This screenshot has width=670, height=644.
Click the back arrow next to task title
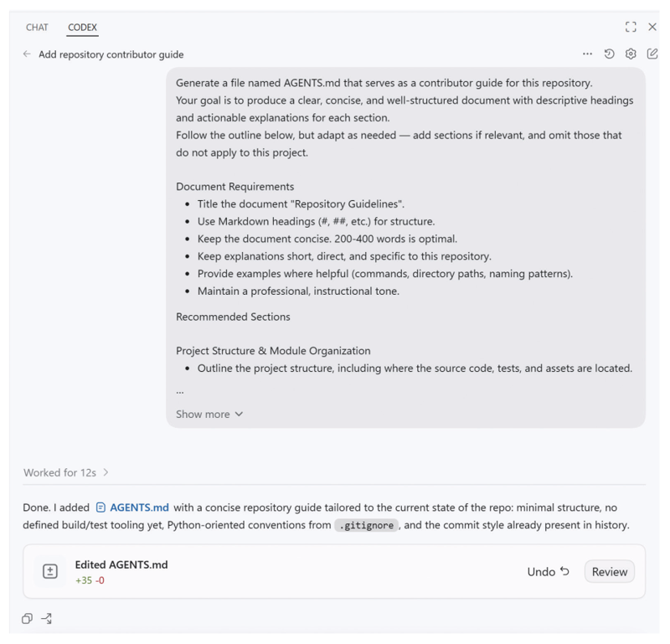point(27,54)
